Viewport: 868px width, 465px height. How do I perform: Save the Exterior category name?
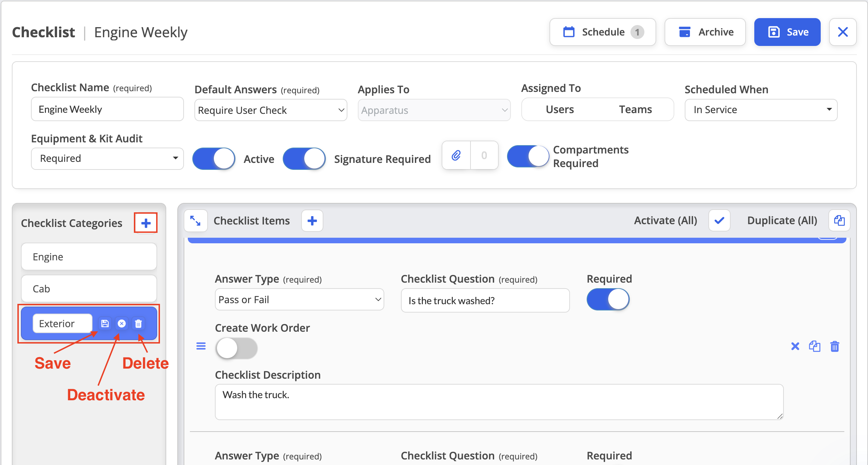click(x=105, y=324)
